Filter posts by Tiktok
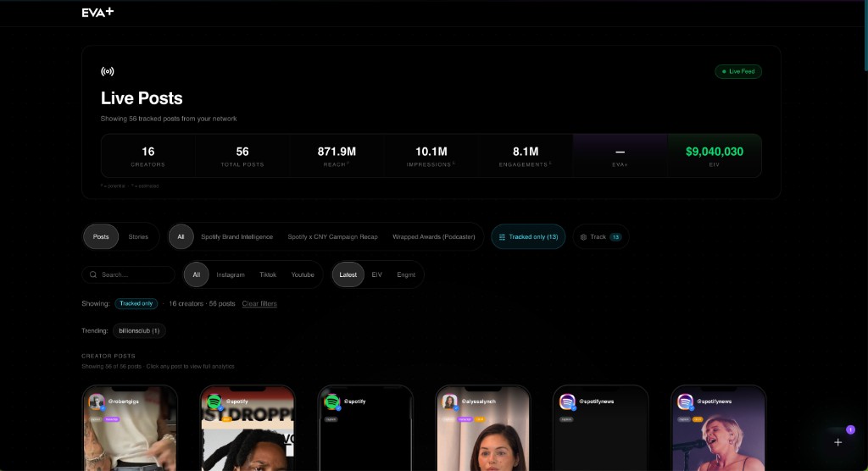Viewport: 868px width, 471px height. (268, 274)
